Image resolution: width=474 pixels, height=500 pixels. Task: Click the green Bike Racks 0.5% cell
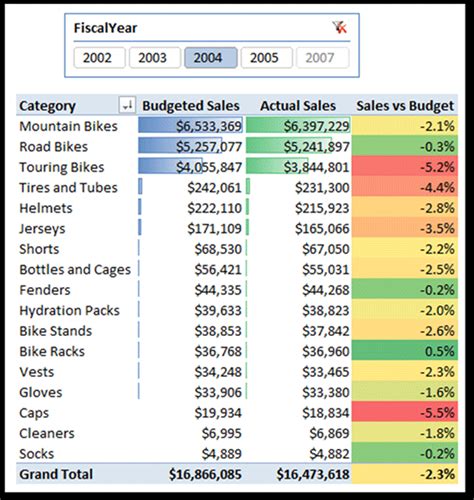pos(405,351)
